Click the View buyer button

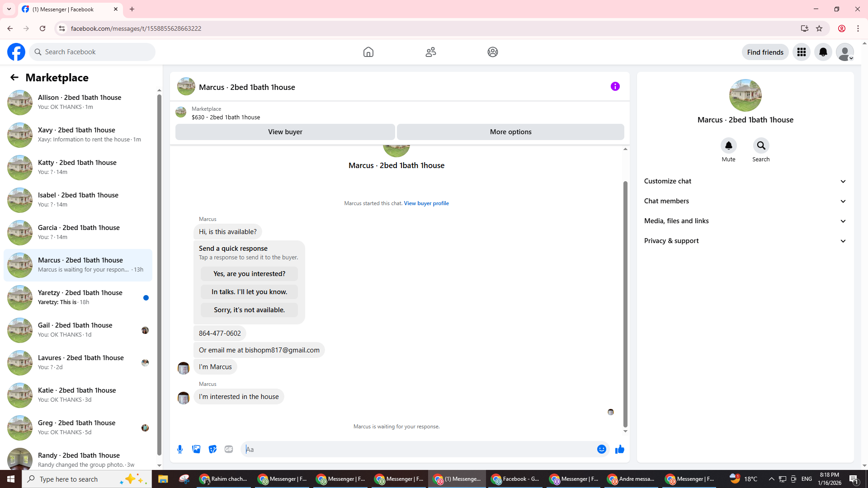(285, 132)
